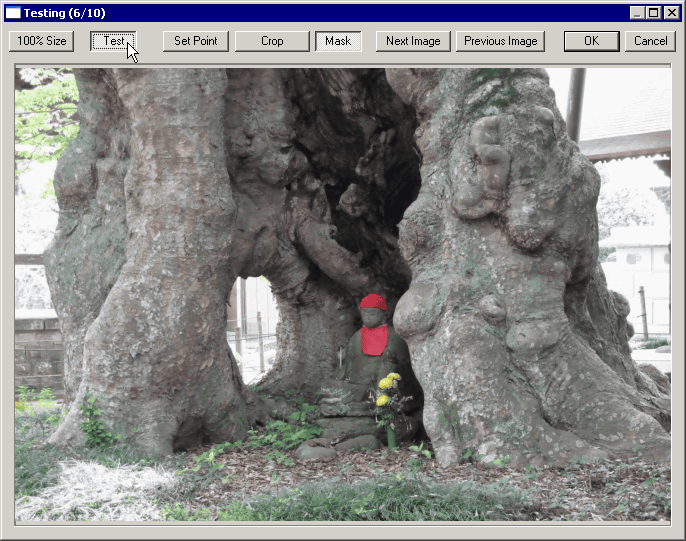This screenshot has height=541, width=686.
Task: Go to Next Image
Action: tap(413, 41)
